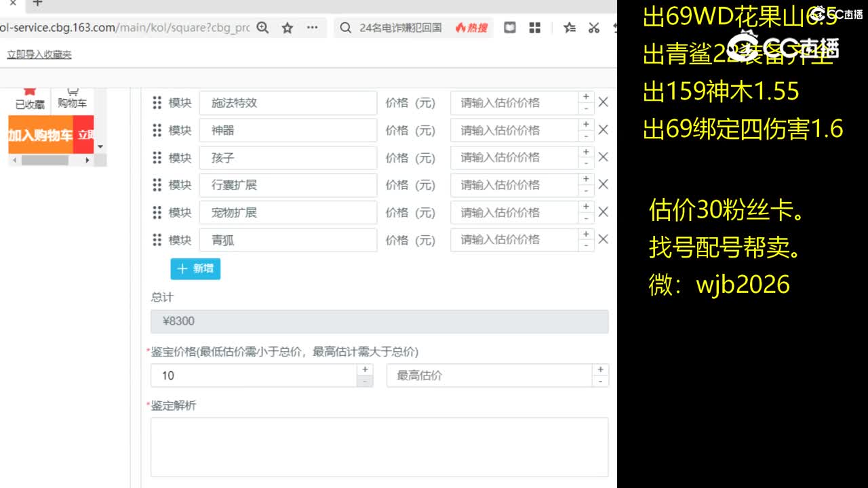The image size is (868, 488).
Task: Open the browser favorites list icon
Action: (570, 28)
